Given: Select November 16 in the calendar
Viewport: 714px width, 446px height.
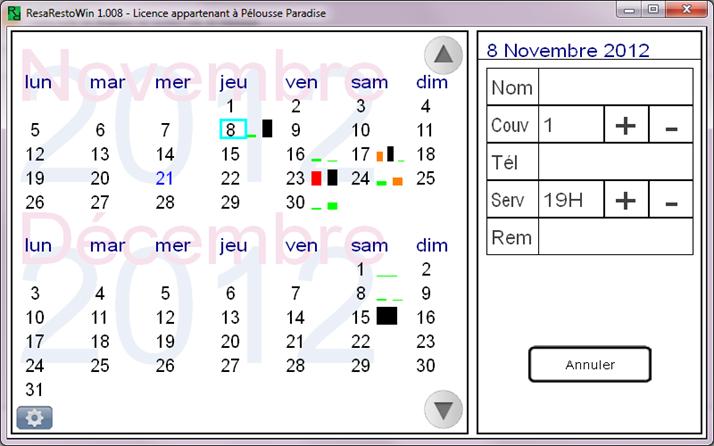Looking at the screenshot, I should [296, 154].
